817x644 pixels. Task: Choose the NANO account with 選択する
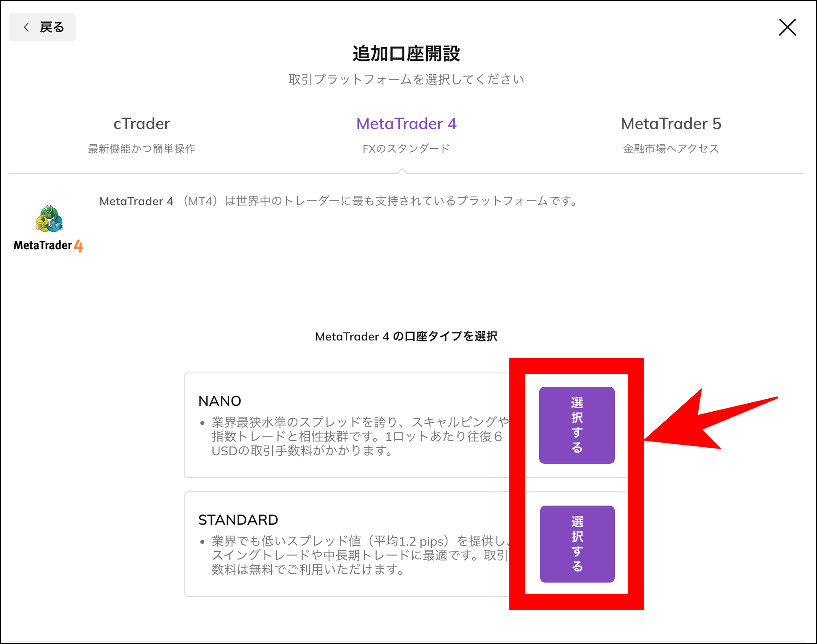pyautogui.click(x=577, y=425)
